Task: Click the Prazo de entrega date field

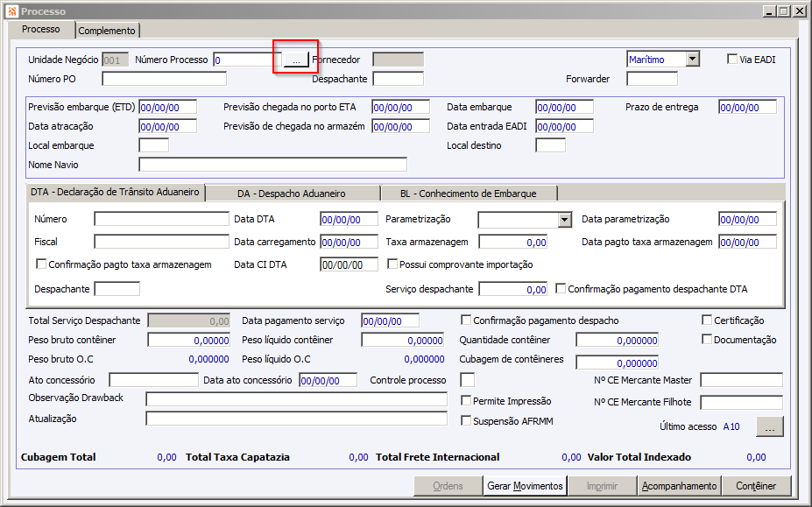Action: (748, 107)
